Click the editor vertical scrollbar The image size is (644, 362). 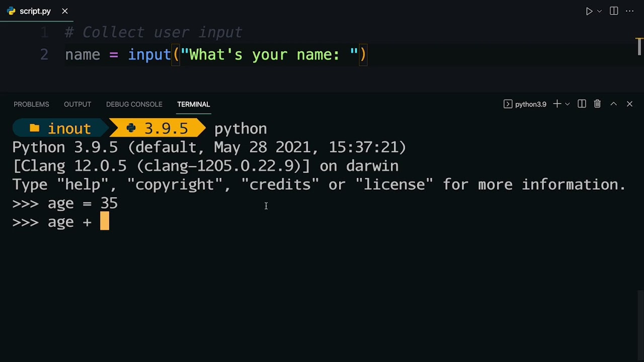639,46
